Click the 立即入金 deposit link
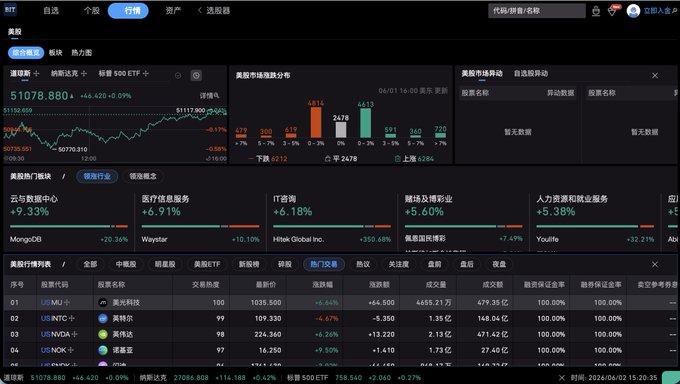This screenshot has height=384, width=680. (657, 11)
